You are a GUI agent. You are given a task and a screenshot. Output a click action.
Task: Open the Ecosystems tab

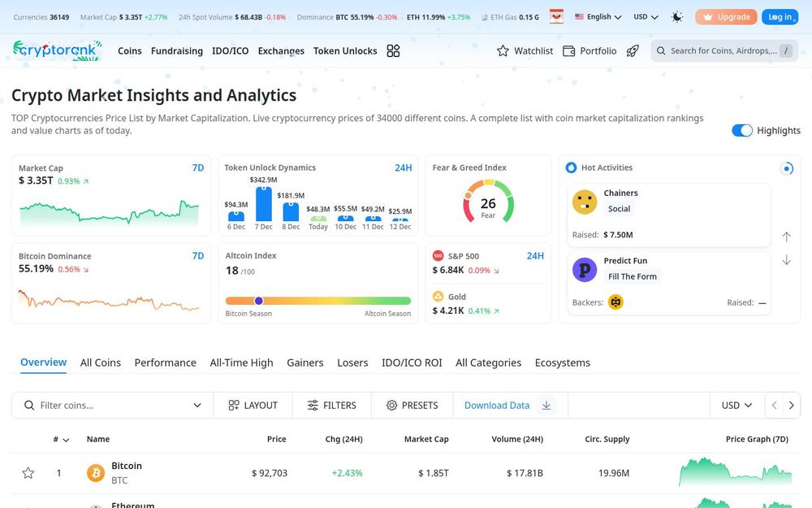tap(563, 363)
